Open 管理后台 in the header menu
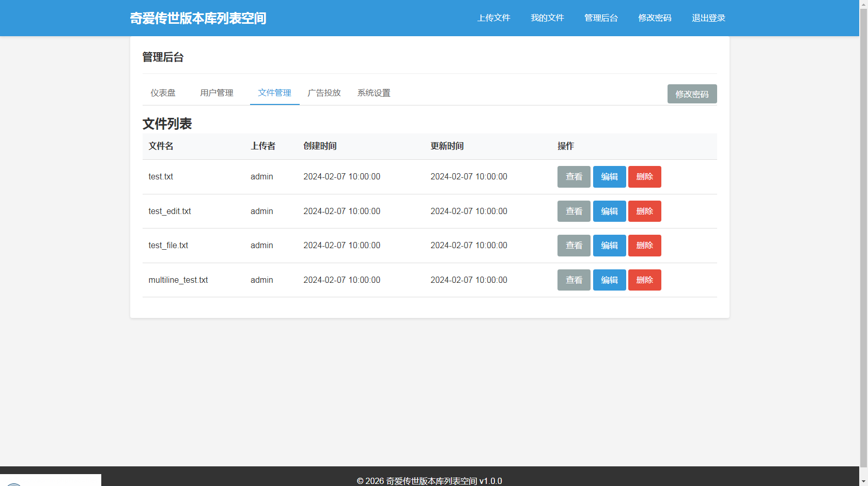Viewport: 868px width, 486px height. 601,18
